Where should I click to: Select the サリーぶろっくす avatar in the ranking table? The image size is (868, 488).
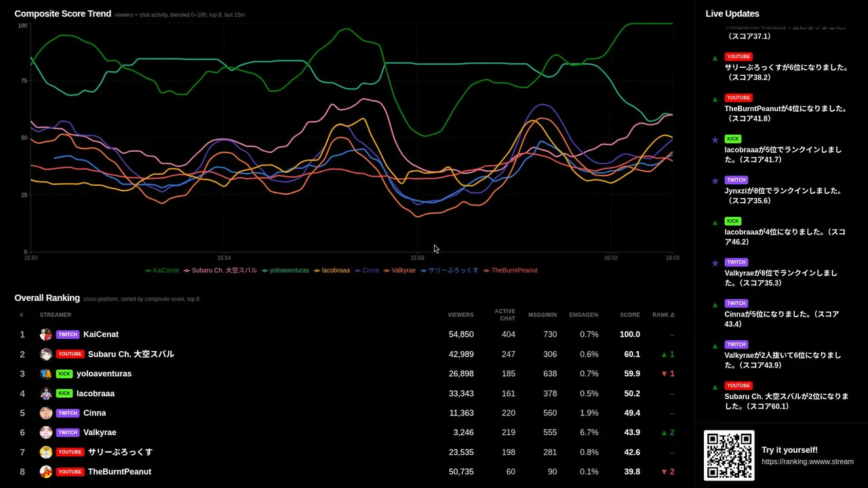tap(46, 452)
